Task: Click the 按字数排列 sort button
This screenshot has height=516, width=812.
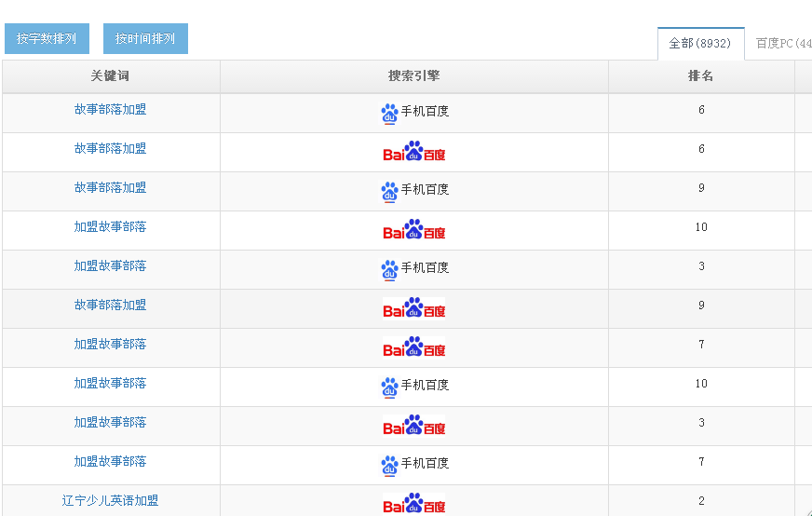Action: click(x=47, y=39)
